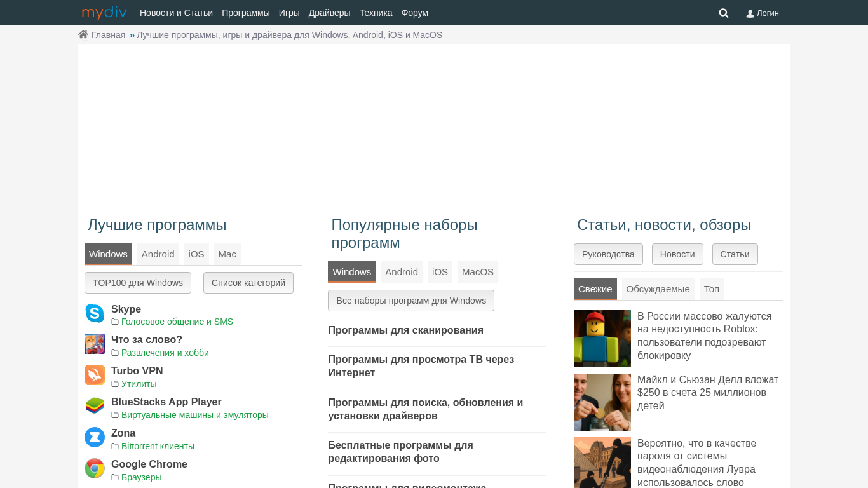Open the Игры menu item

289,13
